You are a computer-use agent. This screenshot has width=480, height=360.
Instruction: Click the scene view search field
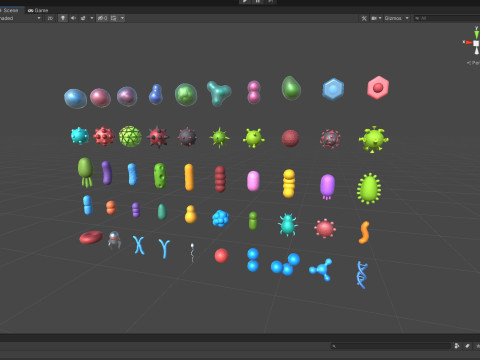click(x=447, y=18)
